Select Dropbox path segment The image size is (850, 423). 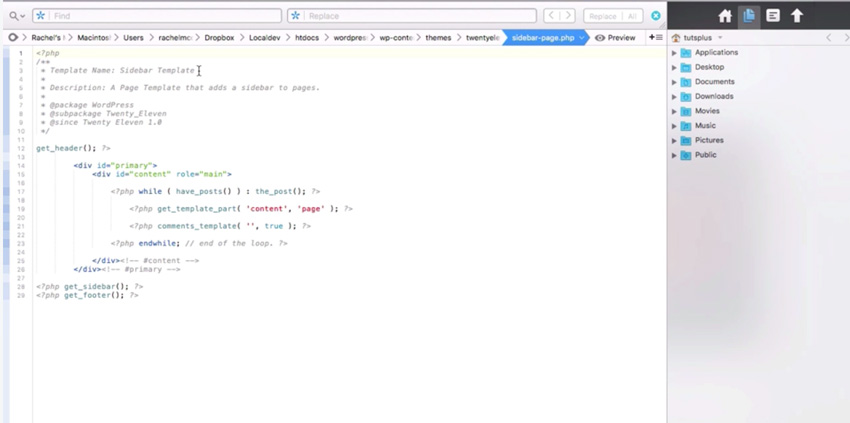pos(219,37)
